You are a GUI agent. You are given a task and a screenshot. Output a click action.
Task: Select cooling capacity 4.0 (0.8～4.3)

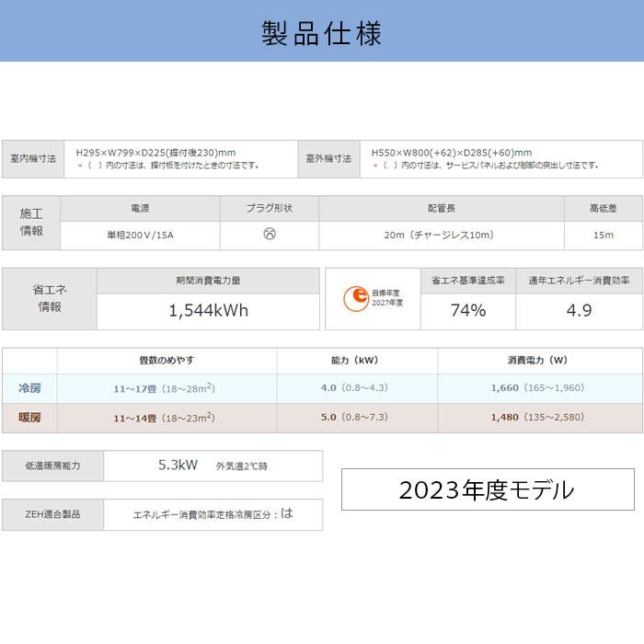[x=354, y=387]
